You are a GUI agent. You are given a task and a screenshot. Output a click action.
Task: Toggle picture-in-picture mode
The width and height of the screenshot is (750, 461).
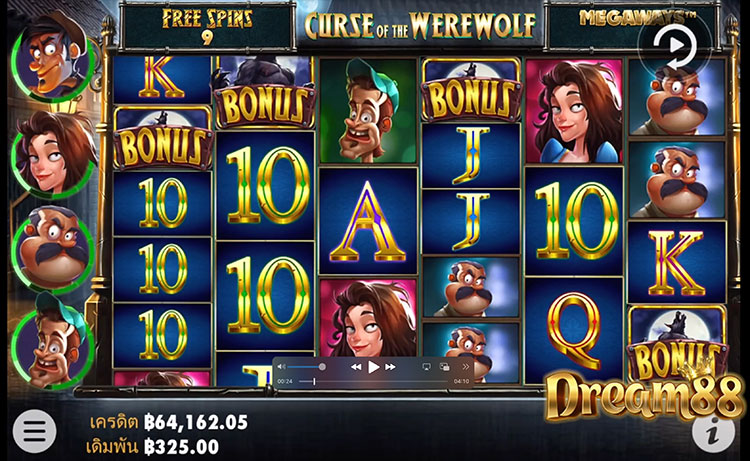click(x=444, y=367)
